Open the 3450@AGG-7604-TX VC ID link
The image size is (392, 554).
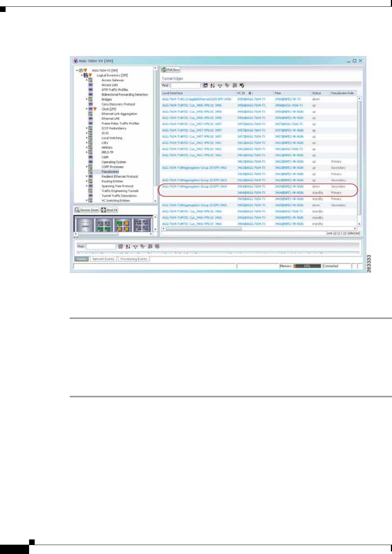pyautogui.click(x=251, y=99)
